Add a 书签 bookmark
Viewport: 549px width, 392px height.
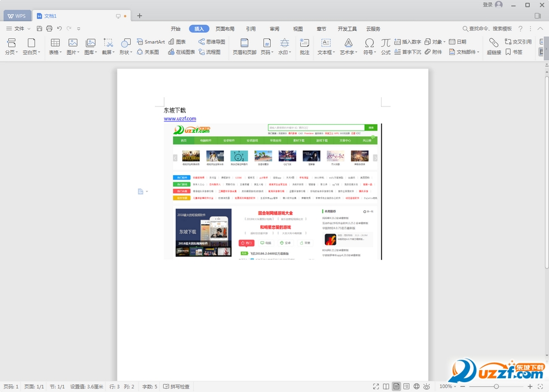tap(514, 52)
